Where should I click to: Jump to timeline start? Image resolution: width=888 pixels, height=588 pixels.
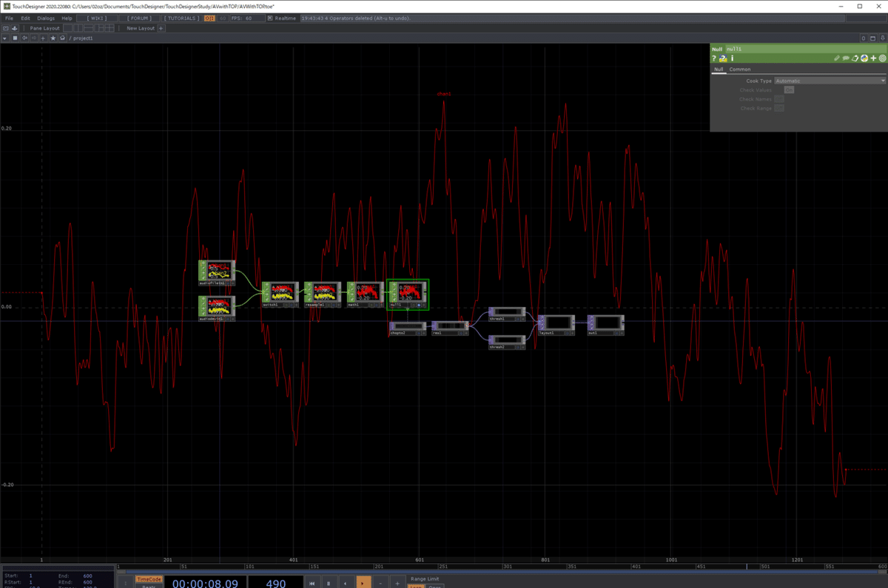tap(312, 583)
